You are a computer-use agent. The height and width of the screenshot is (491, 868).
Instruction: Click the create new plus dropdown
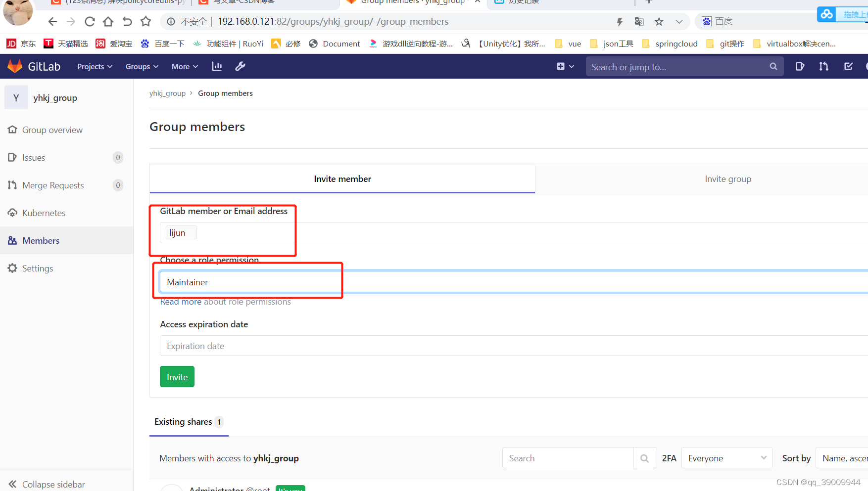(x=565, y=66)
